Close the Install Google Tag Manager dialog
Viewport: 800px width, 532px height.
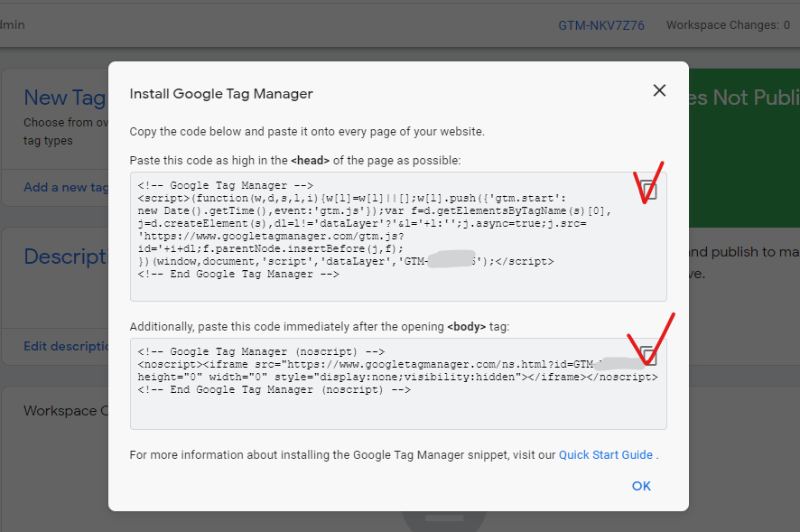click(659, 91)
